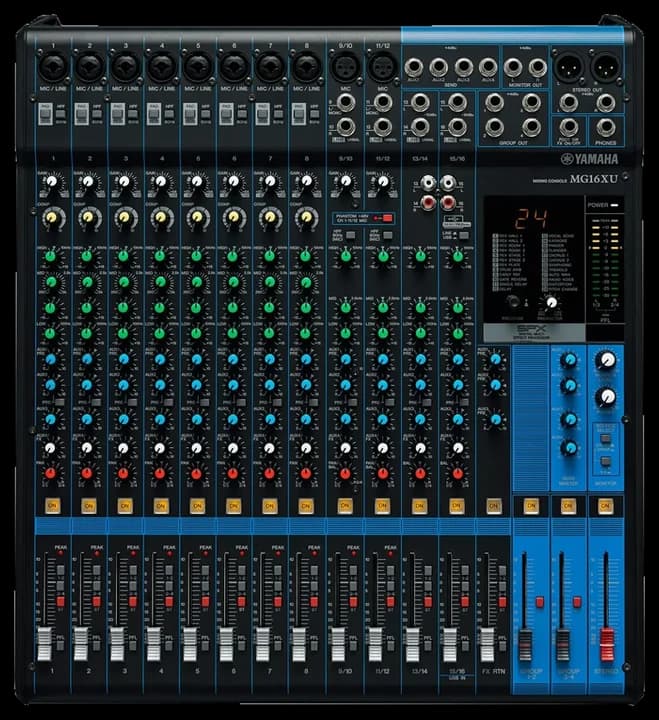Toggle the LINE/USB switch on channel 15/16
The width and height of the screenshot is (659, 720).
pyautogui.click(x=464, y=235)
